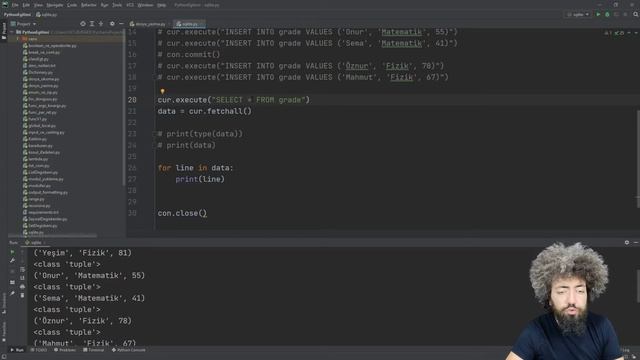Clear console output with trash icon
The width and height of the screenshot is (640, 360).
[22, 295]
